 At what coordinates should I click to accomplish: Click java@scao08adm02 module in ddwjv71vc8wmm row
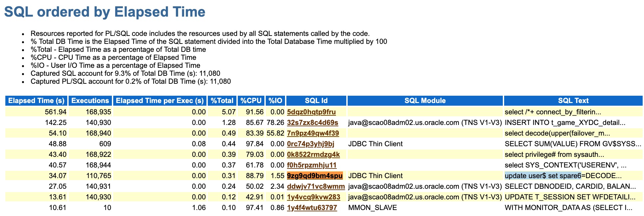[425, 186]
